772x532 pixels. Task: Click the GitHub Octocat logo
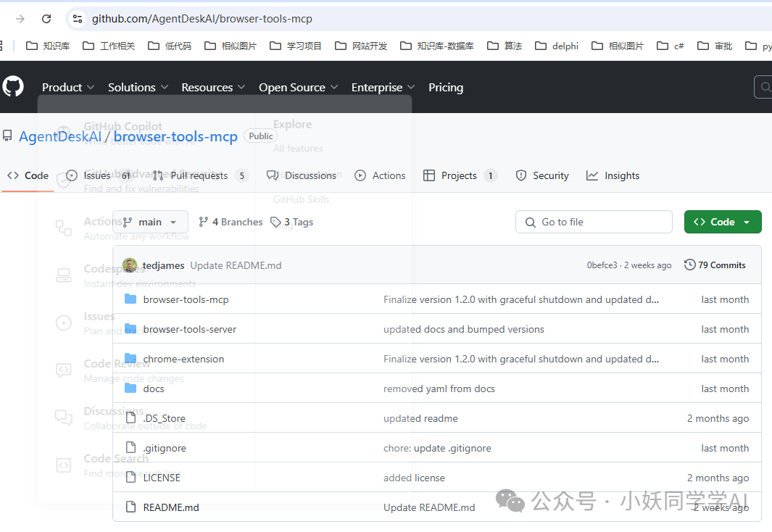click(x=13, y=87)
